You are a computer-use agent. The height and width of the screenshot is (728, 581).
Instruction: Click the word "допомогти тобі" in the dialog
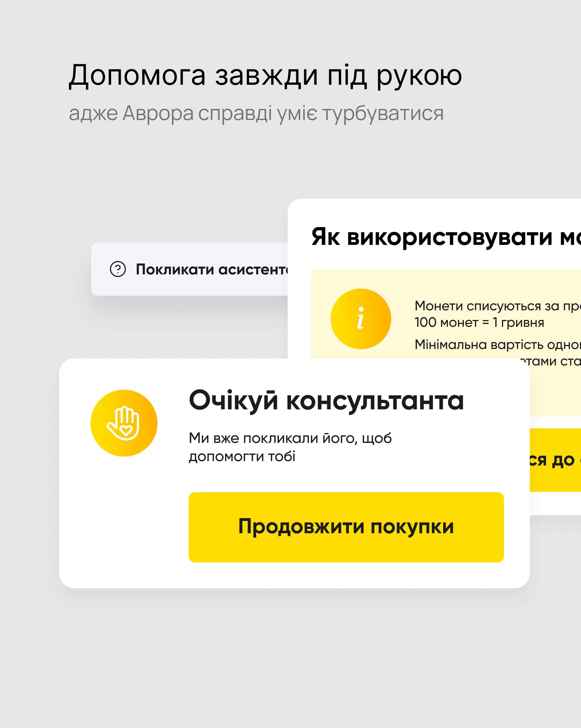point(242,456)
